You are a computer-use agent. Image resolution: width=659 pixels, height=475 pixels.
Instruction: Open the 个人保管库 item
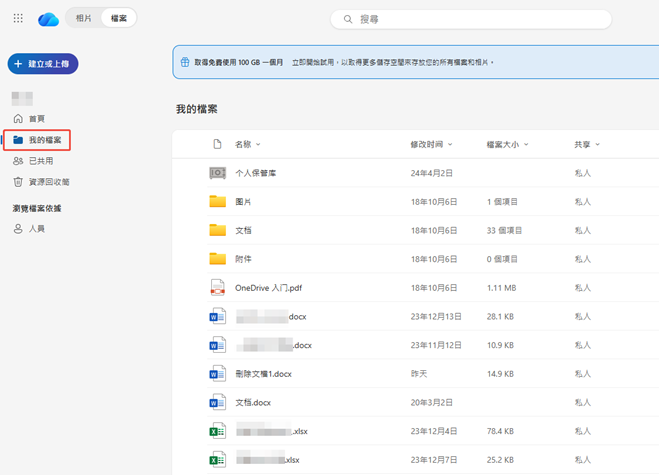point(256,173)
